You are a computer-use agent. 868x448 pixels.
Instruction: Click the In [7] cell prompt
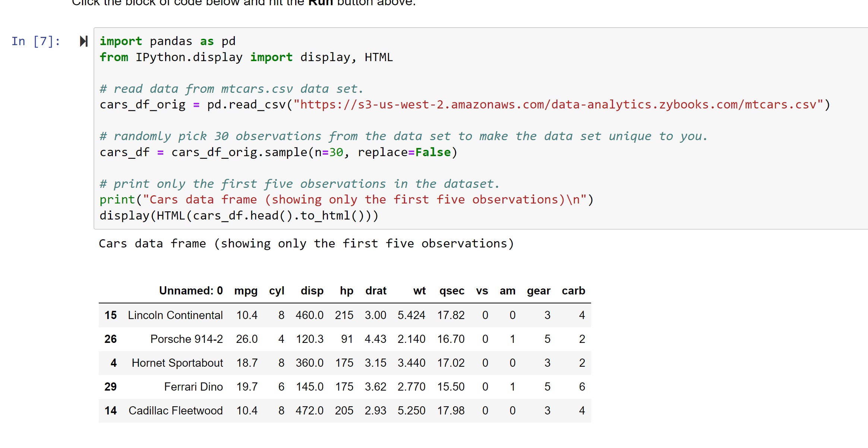(x=36, y=41)
